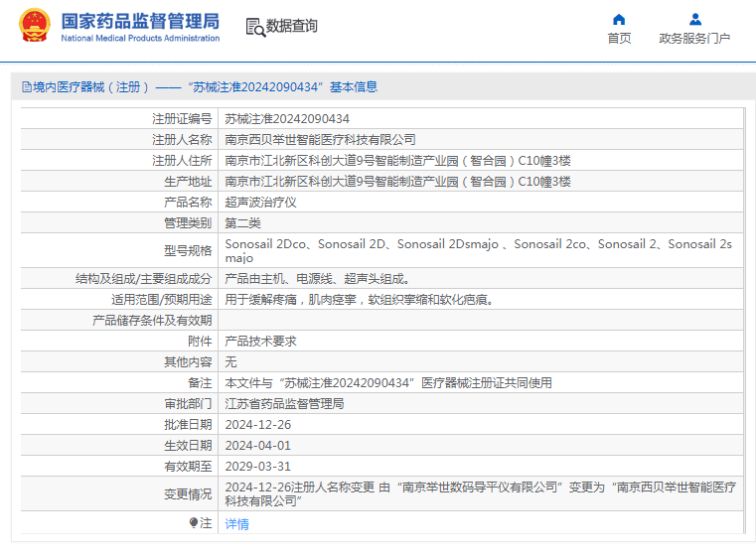Image resolution: width=756 pixels, height=558 pixels.
Task: Click approval date 2024-12-26
Action: pos(258,425)
